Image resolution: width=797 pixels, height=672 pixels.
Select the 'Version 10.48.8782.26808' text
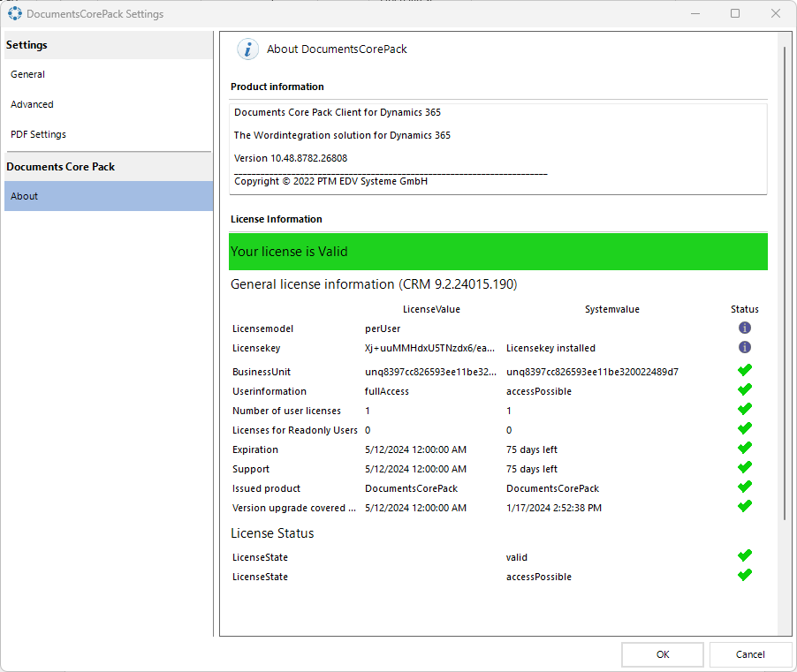point(290,158)
